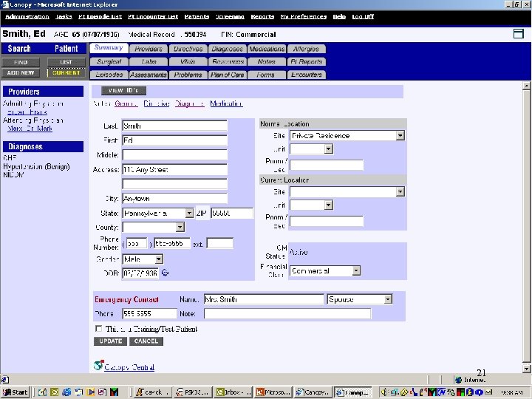Click the Middle name input field
532x399 pixels.
click(x=174, y=154)
